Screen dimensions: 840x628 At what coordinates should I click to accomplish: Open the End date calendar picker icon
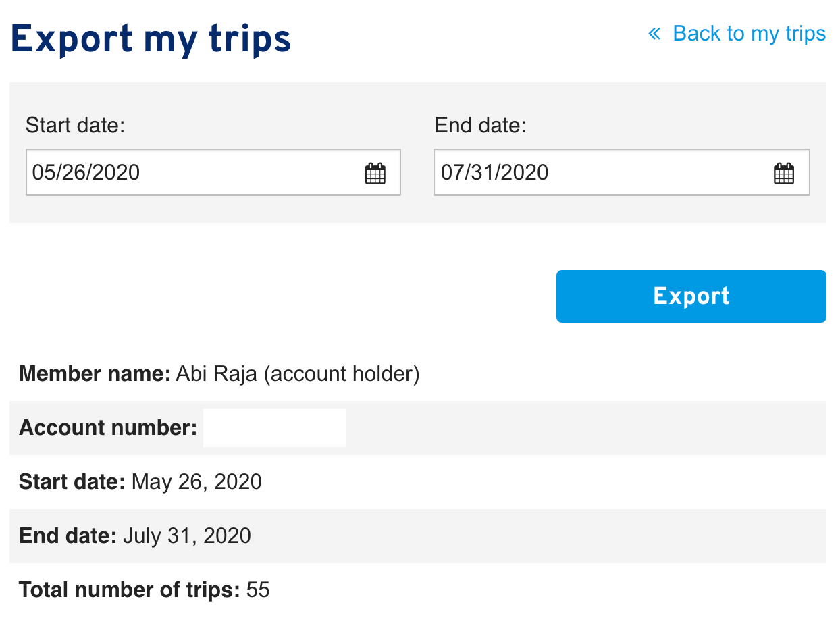783,174
